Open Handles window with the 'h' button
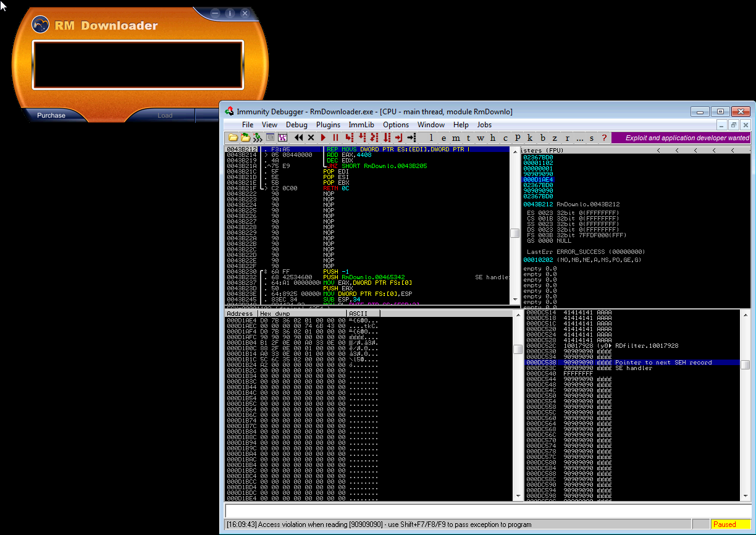This screenshot has width=756, height=535. [x=492, y=137]
